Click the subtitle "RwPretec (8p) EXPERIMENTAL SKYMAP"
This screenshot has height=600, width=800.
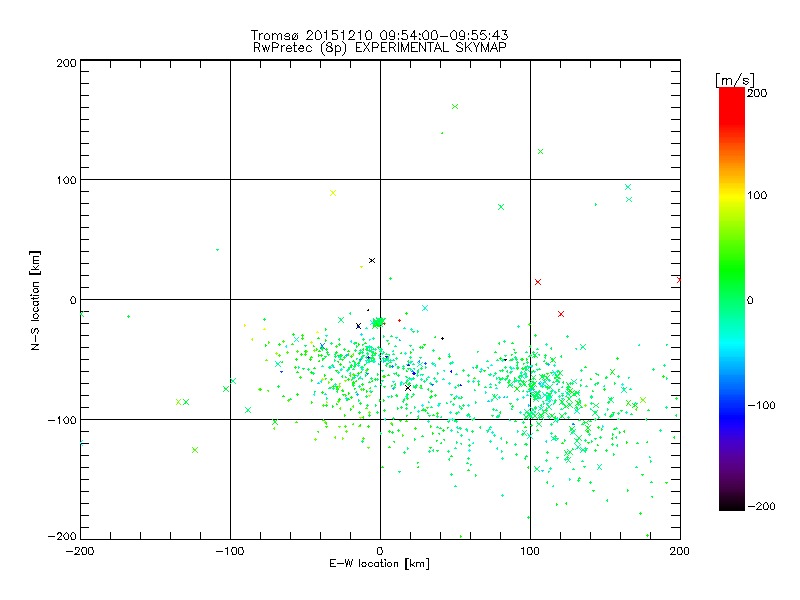(x=380, y=48)
